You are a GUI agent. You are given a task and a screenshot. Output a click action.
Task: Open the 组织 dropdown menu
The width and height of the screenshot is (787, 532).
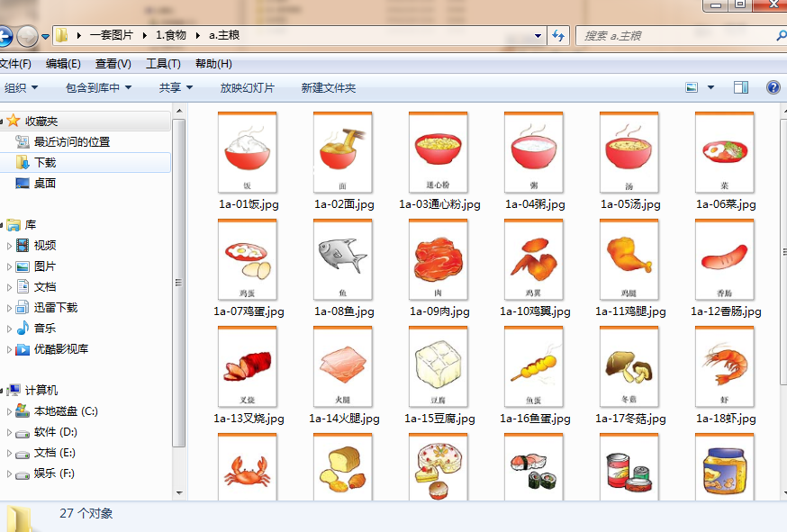[x=23, y=86]
